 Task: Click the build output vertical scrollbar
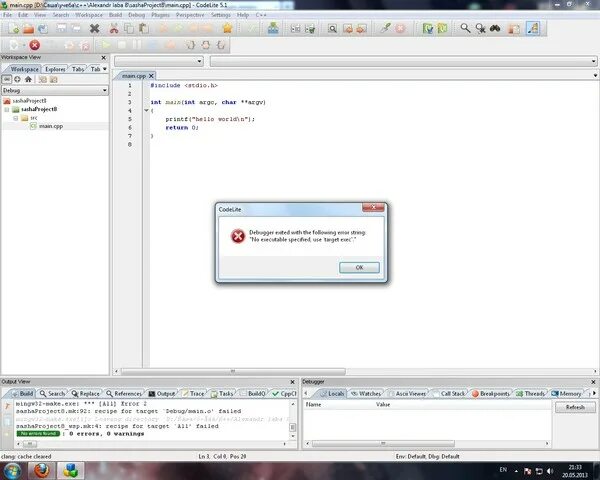coord(293,427)
